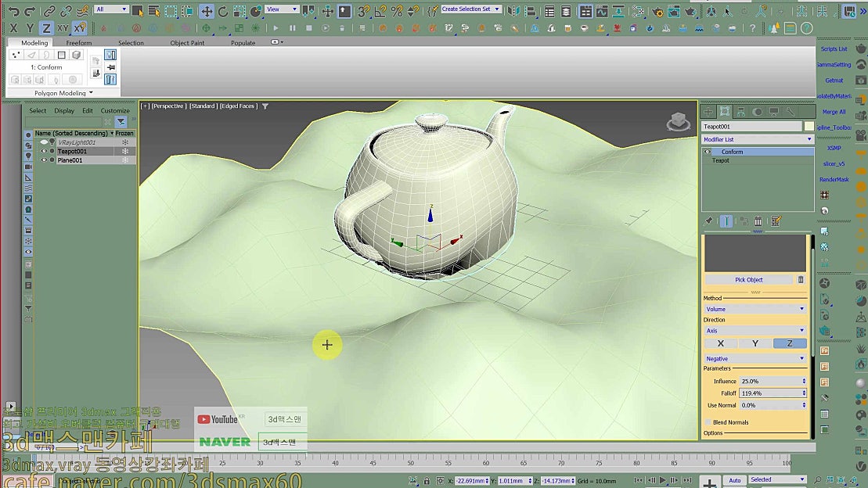868x488 pixels.
Task: Enable the Blend Normals checkbox
Action: 708,422
